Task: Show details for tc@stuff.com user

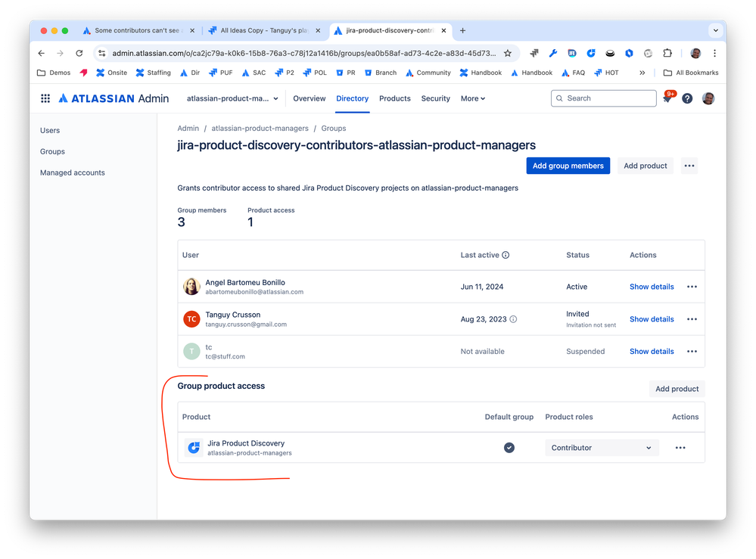Action: (x=652, y=351)
